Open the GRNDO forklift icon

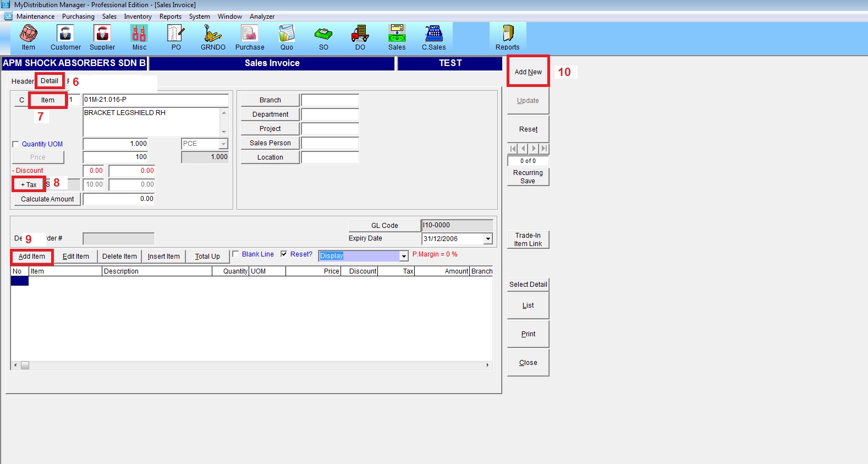pyautogui.click(x=213, y=37)
